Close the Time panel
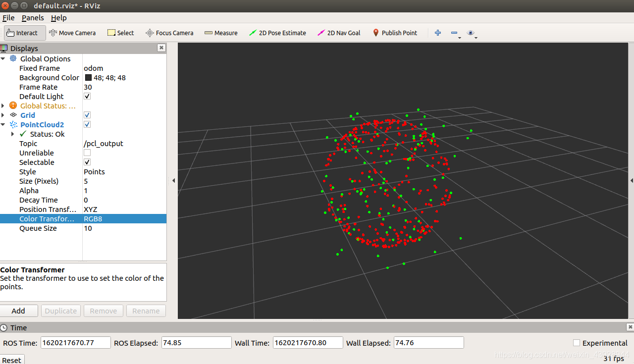This screenshot has height=364, width=634. click(x=630, y=327)
